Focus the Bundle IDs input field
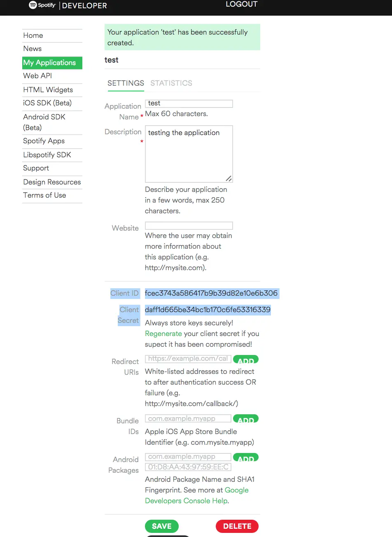The width and height of the screenshot is (392, 537). click(188, 418)
